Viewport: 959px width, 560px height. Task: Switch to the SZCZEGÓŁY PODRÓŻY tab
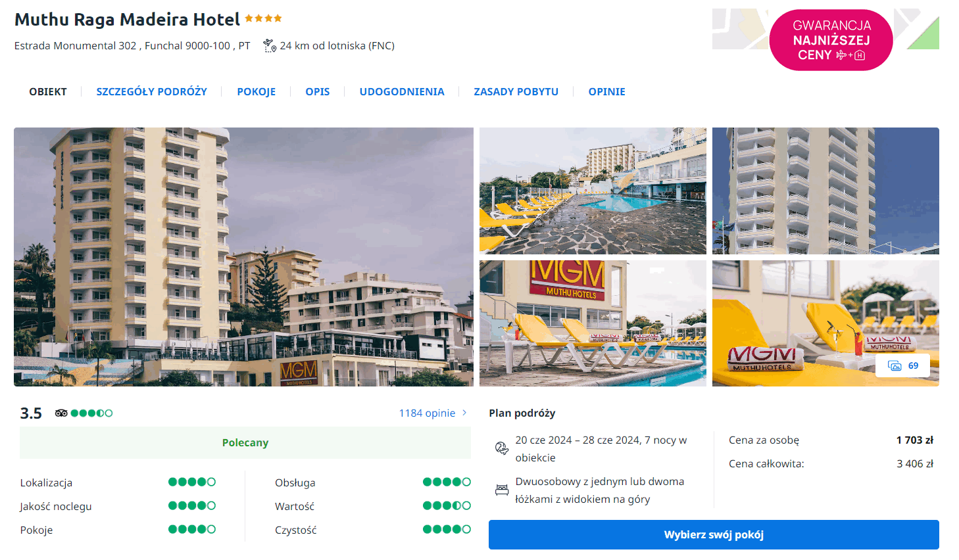(x=152, y=91)
